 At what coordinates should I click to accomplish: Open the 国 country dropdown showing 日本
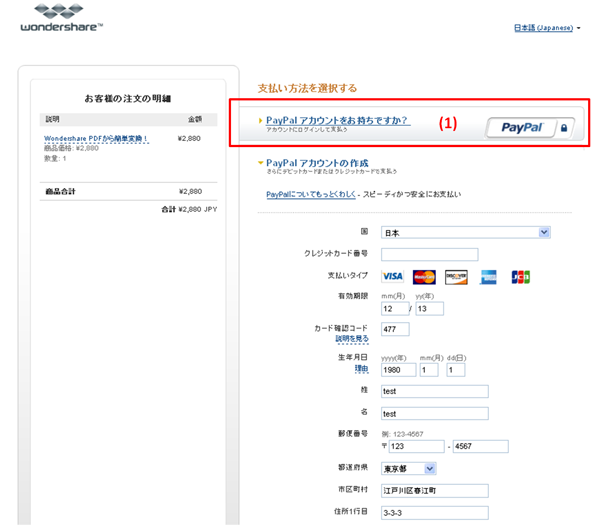(x=466, y=232)
